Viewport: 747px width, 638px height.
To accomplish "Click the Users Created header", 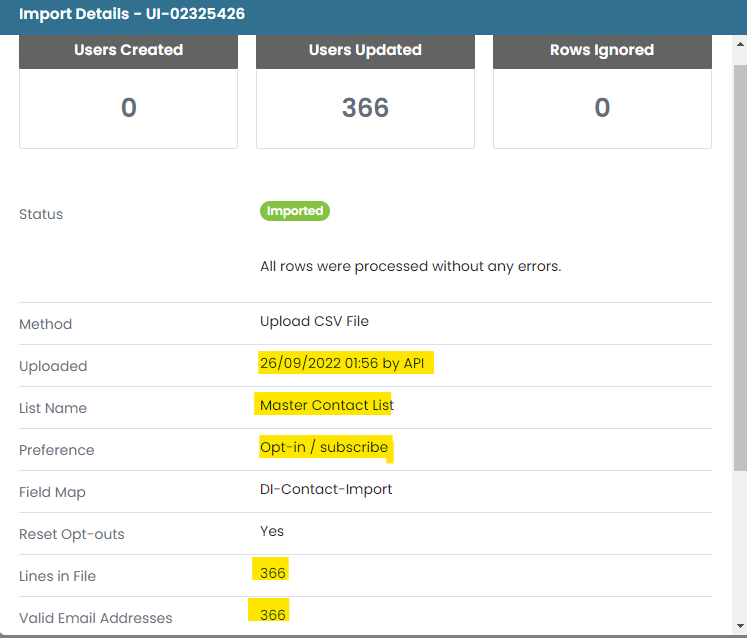I will click(128, 50).
